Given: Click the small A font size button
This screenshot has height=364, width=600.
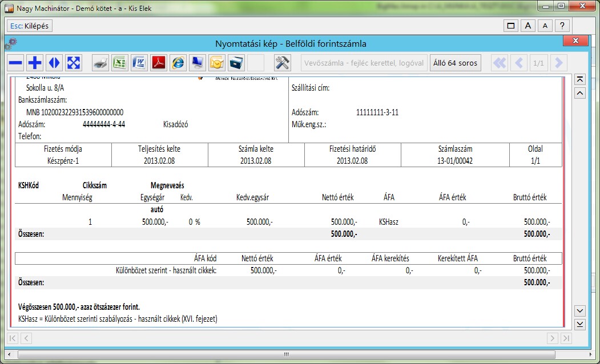Looking at the screenshot, I should click(545, 26).
